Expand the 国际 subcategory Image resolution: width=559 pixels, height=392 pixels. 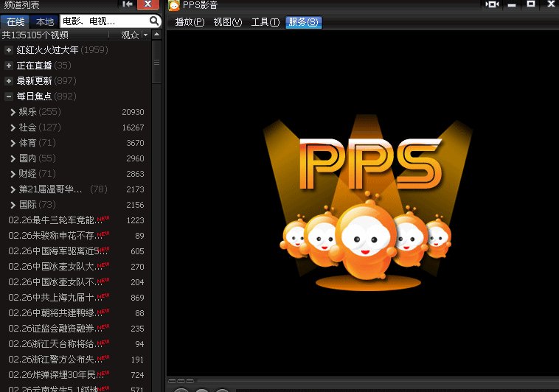tap(13, 205)
